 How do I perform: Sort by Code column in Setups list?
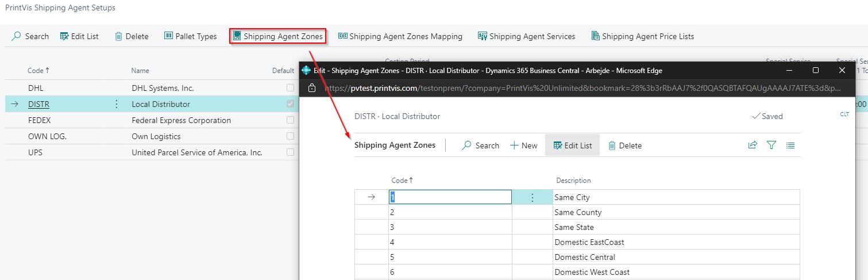(38, 71)
